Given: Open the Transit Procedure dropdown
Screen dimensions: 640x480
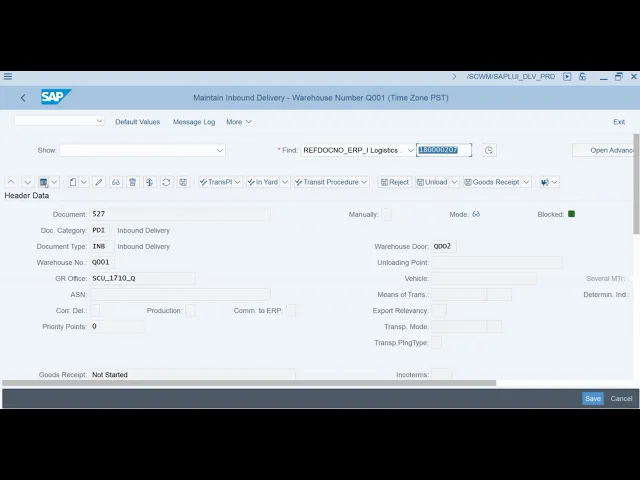Looking at the screenshot, I should (331, 182).
